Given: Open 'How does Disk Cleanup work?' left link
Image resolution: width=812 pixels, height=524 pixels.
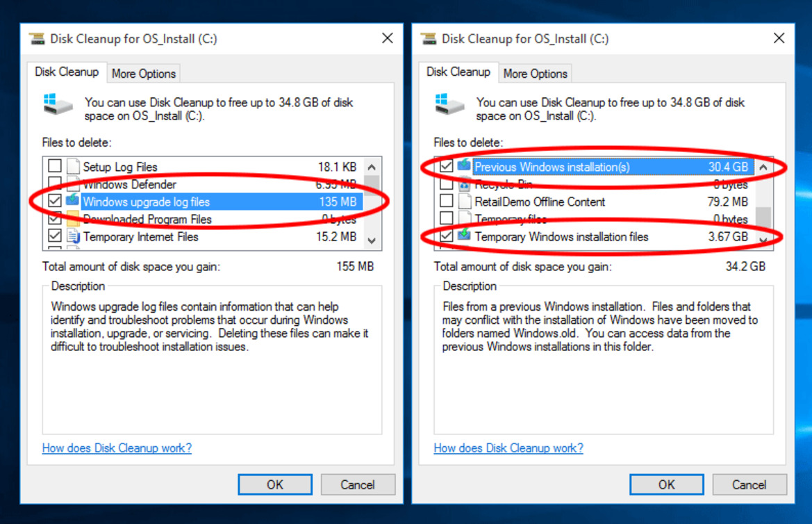Looking at the screenshot, I should pos(117,448).
